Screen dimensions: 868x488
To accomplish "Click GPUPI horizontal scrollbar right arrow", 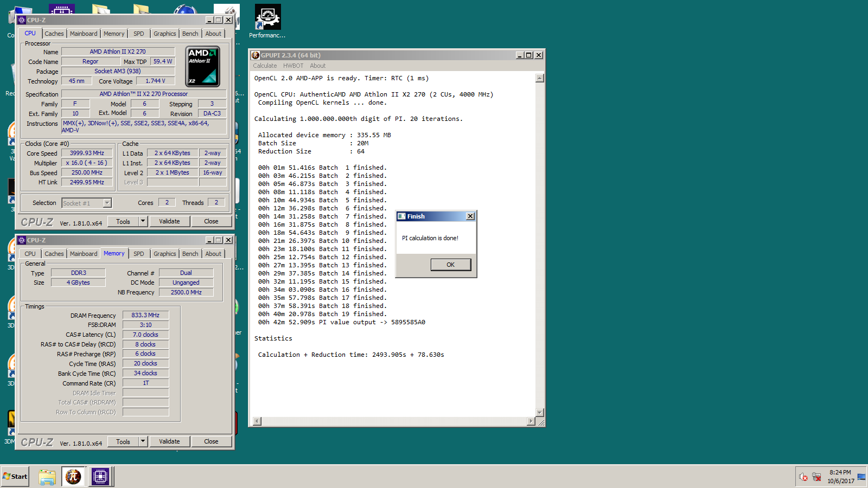I will (531, 421).
